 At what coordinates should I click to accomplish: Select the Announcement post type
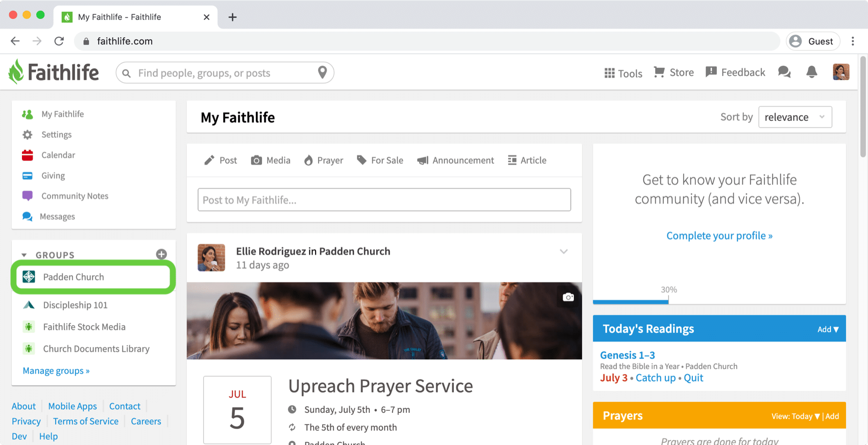click(455, 160)
